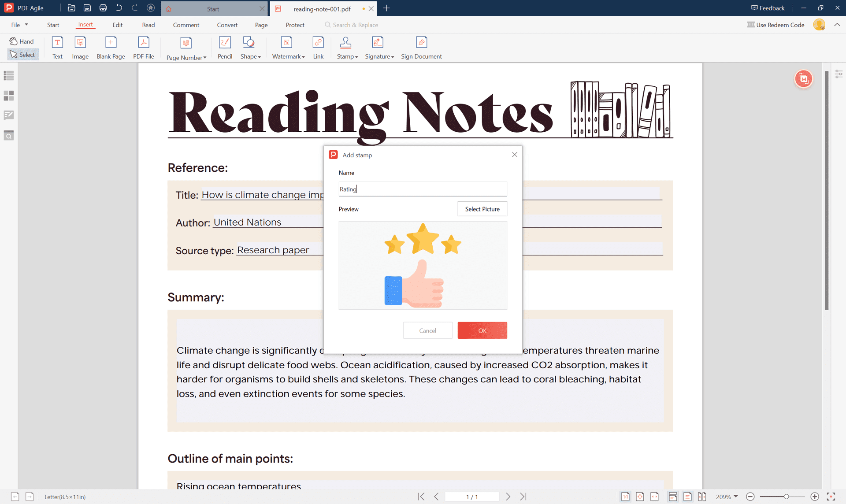
Task: Open Sign Document tool
Action: 421,48
